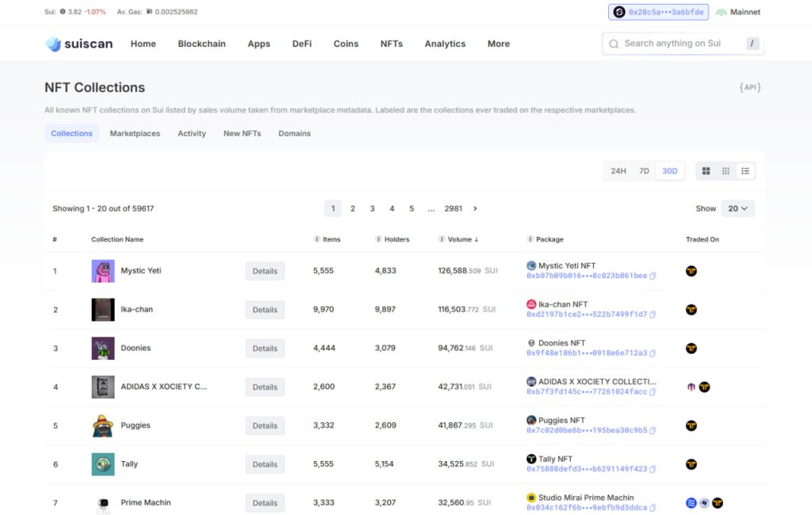The height and width of the screenshot is (515, 812).
Task: Switch to the Marketplaces tab
Action: tap(135, 133)
